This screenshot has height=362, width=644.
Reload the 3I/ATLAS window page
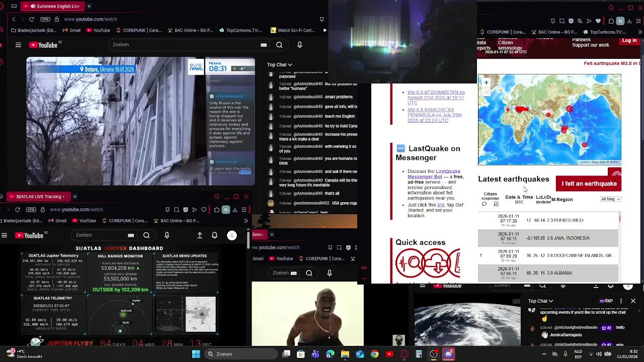[x=18, y=209]
